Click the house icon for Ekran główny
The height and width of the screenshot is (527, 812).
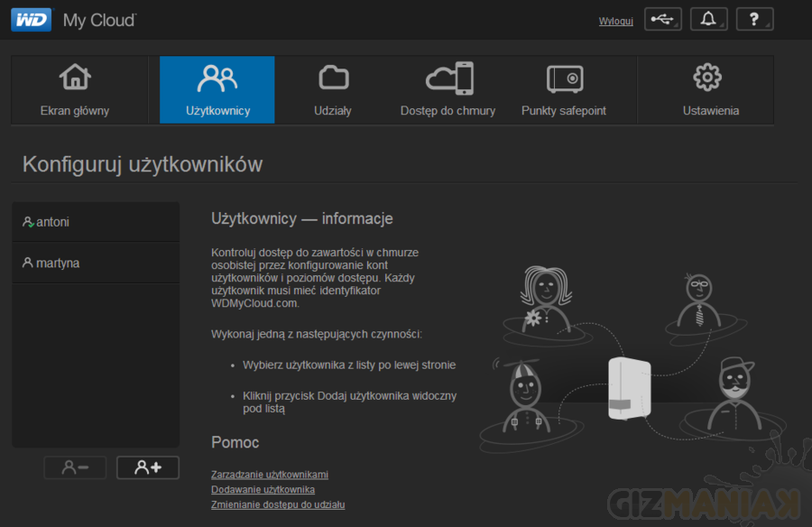(75, 79)
